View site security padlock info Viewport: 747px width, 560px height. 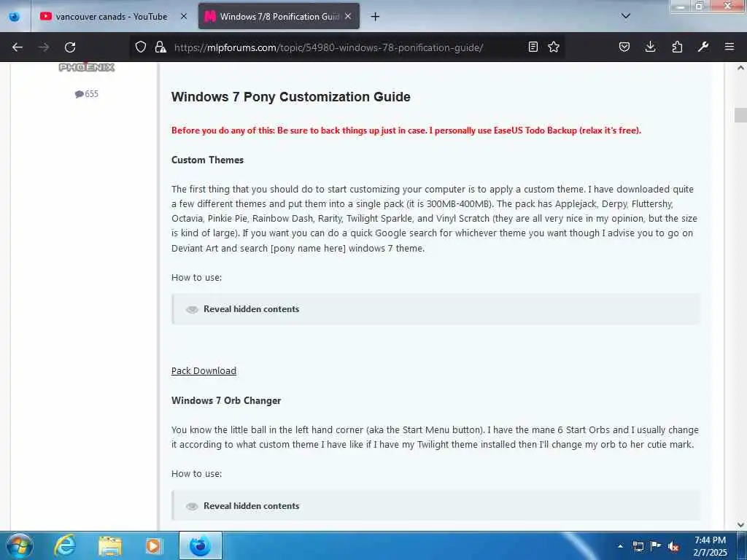[x=160, y=47]
